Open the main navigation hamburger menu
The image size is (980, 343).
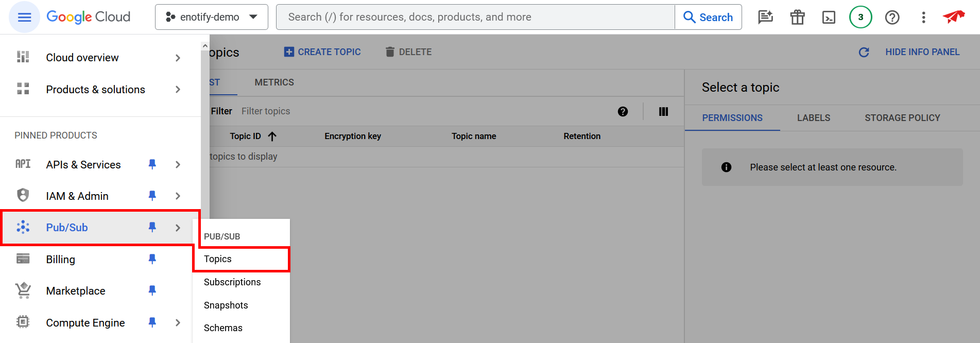[24, 17]
